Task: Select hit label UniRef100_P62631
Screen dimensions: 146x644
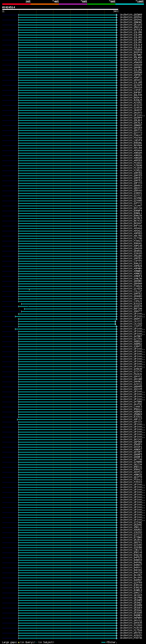Action: point(131,374)
